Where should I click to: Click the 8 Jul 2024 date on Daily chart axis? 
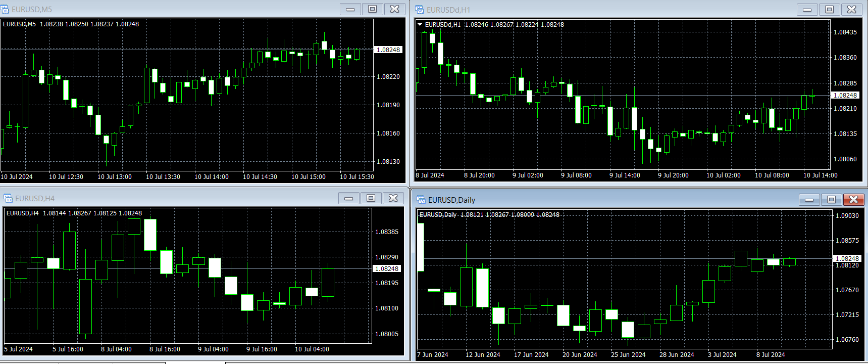point(771,354)
